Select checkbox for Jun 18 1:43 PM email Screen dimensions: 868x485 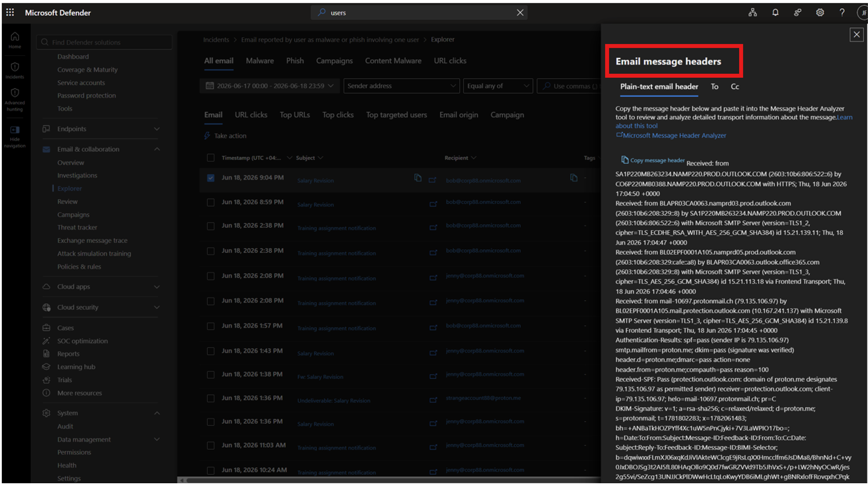pyautogui.click(x=211, y=351)
